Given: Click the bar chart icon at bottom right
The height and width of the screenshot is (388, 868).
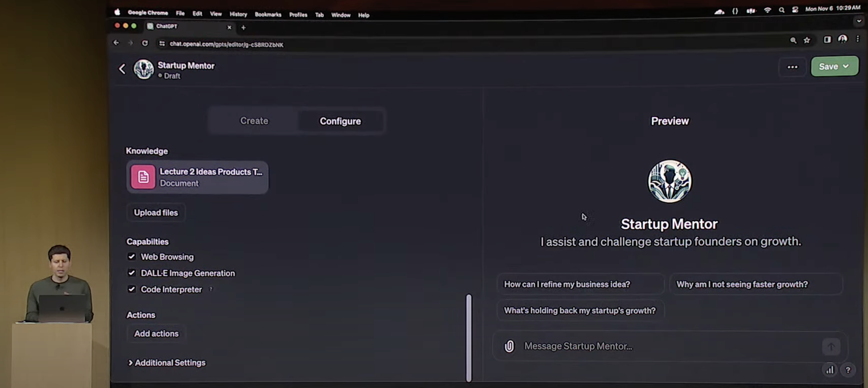Looking at the screenshot, I should (x=829, y=370).
